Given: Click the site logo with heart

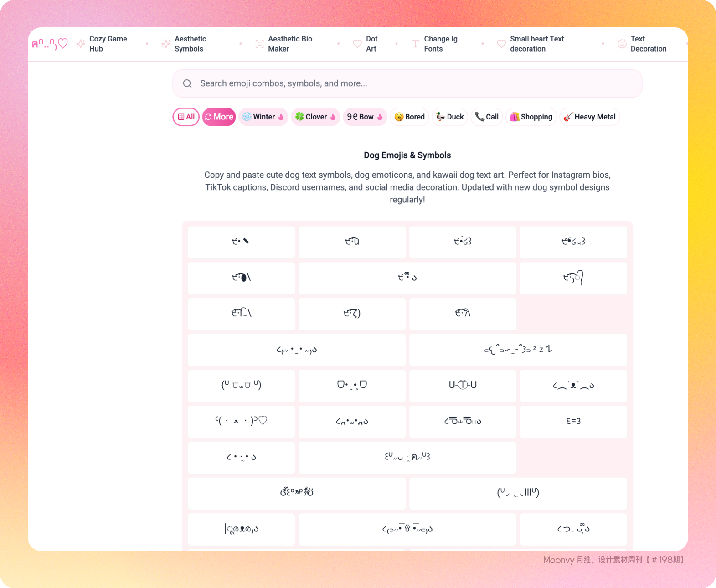Looking at the screenshot, I should pos(50,44).
